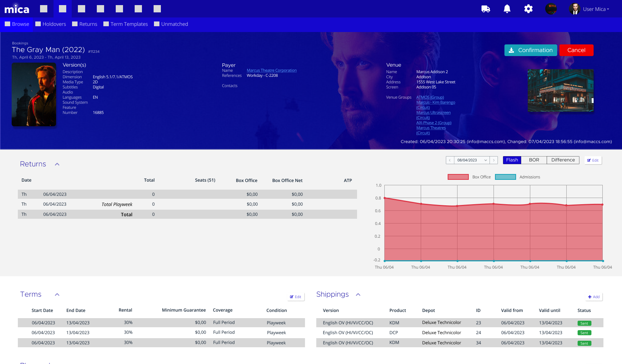Open settings via the gear icon

click(x=528, y=9)
